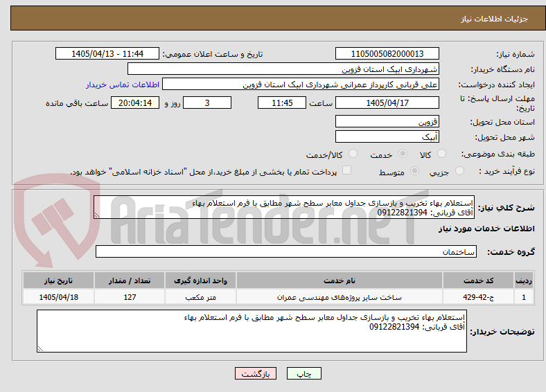Viewport: 546px width, 392px height.
Task: Click the response deadline date 1405/04/17
Action: (387, 103)
